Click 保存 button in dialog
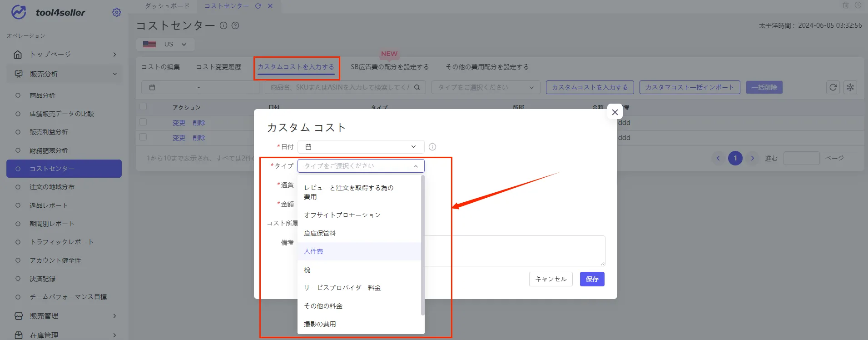This screenshot has width=868, height=340. (x=592, y=279)
